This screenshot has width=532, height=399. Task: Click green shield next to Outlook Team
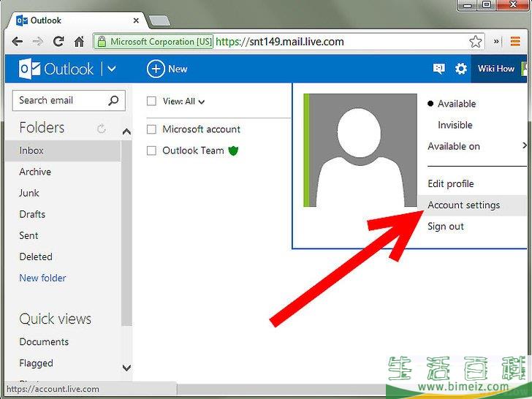tap(233, 151)
